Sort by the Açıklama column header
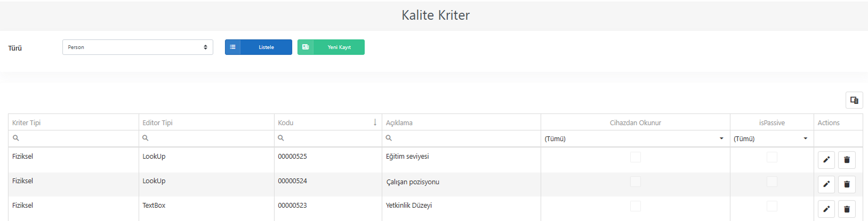 point(399,122)
